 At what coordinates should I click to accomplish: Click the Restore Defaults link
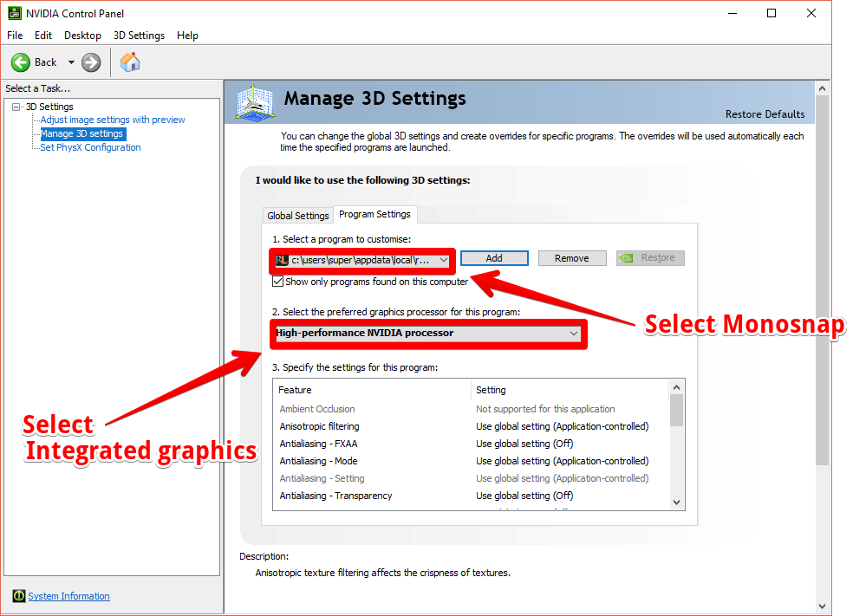[765, 114]
